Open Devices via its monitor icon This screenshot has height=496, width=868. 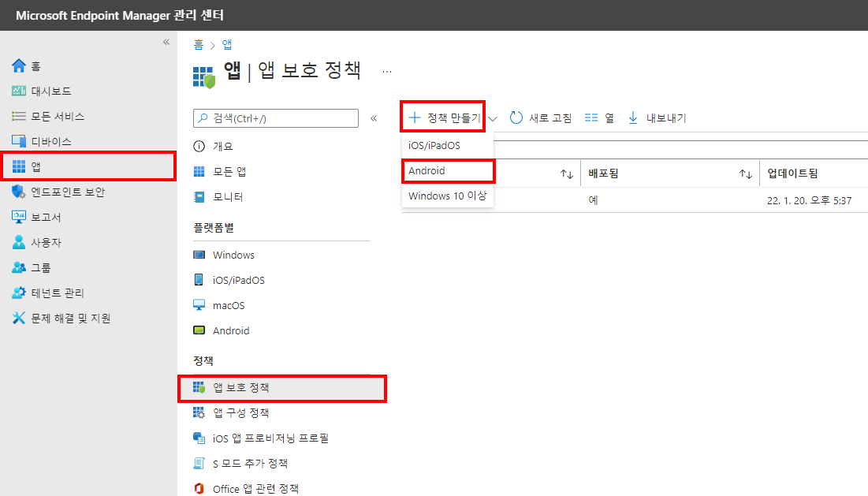pos(19,141)
